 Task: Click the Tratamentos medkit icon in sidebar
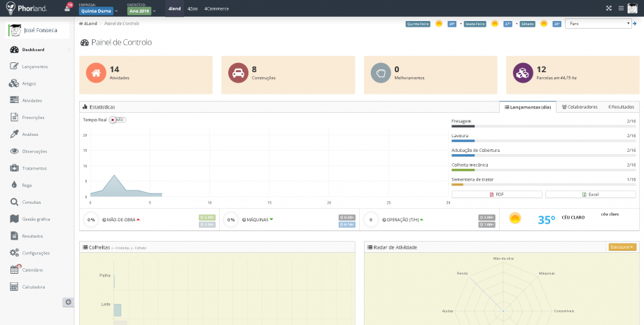click(x=15, y=168)
